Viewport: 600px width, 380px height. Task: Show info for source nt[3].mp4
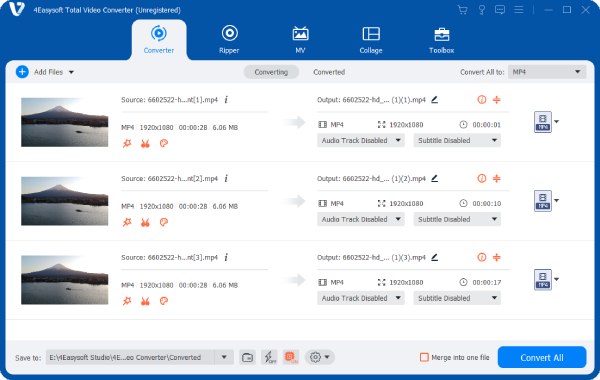(x=226, y=258)
